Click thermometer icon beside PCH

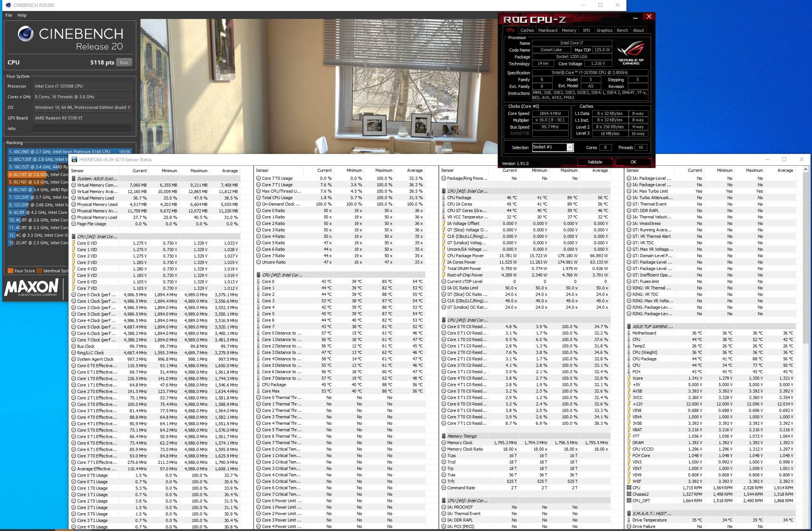[629, 372]
